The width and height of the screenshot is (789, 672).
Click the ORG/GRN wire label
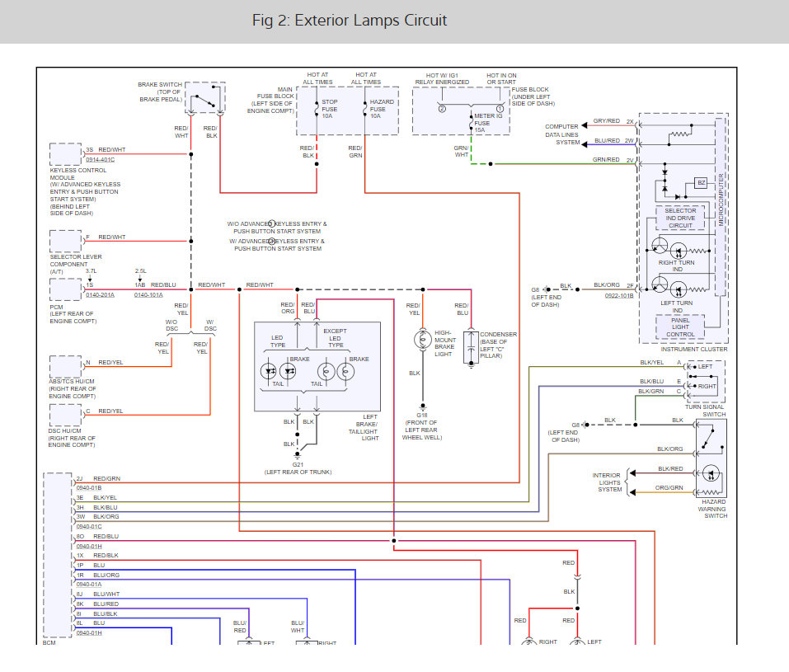click(x=669, y=488)
